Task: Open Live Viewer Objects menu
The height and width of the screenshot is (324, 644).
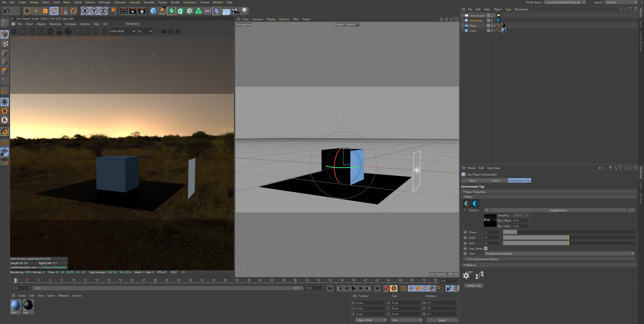Action: [x=41, y=24]
